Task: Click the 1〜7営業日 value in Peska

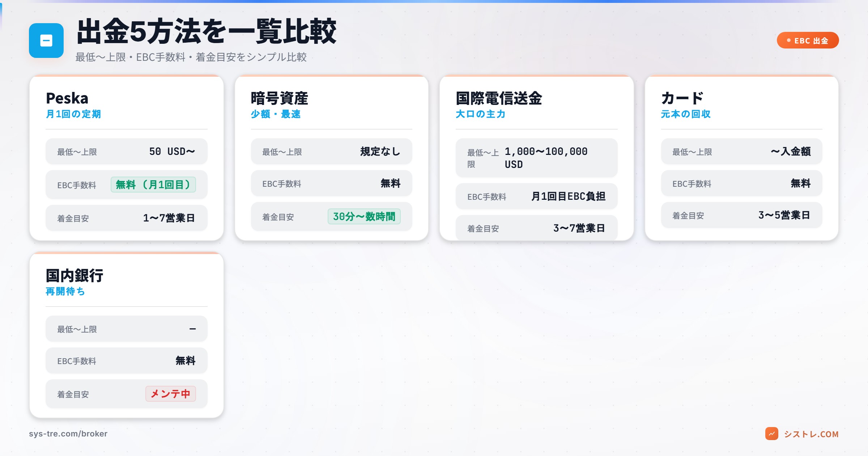Action: tap(169, 218)
